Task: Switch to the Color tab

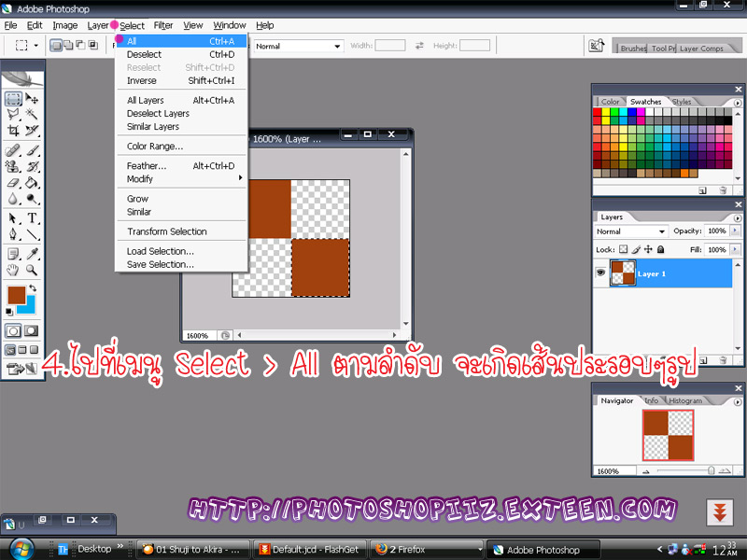Action: (610, 102)
